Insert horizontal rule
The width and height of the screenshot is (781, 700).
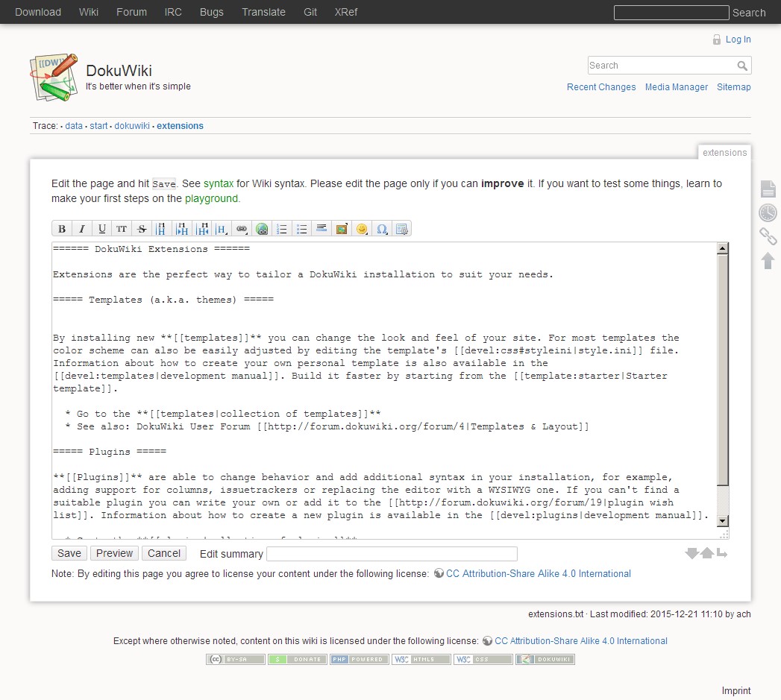point(322,229)
